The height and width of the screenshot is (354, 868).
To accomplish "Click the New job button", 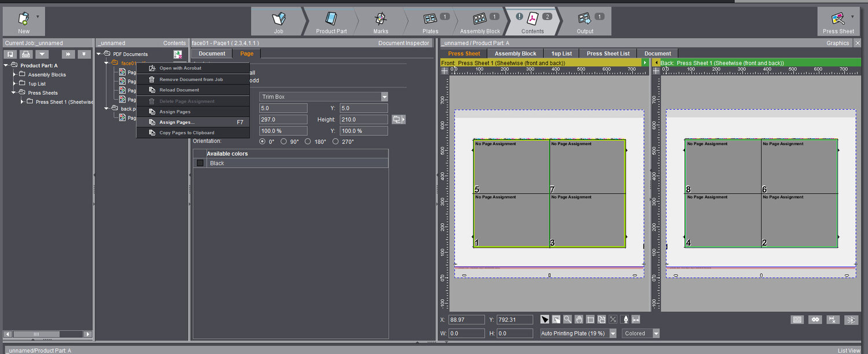I will click(24, 22).
